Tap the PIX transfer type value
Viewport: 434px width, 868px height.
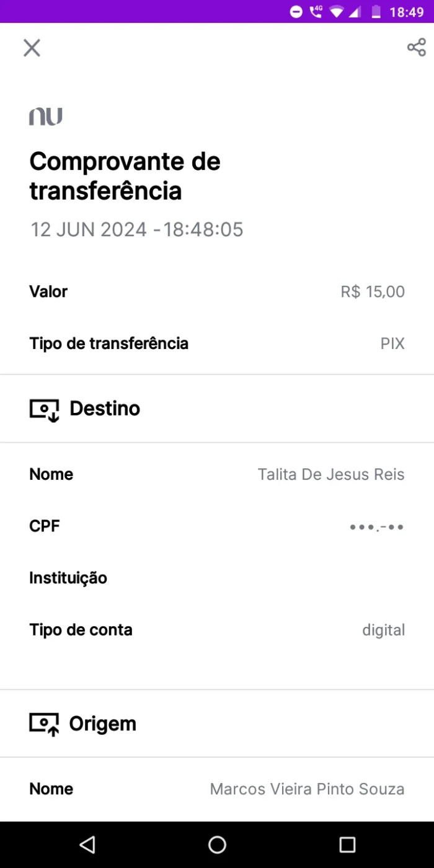(x=392, y=343)
